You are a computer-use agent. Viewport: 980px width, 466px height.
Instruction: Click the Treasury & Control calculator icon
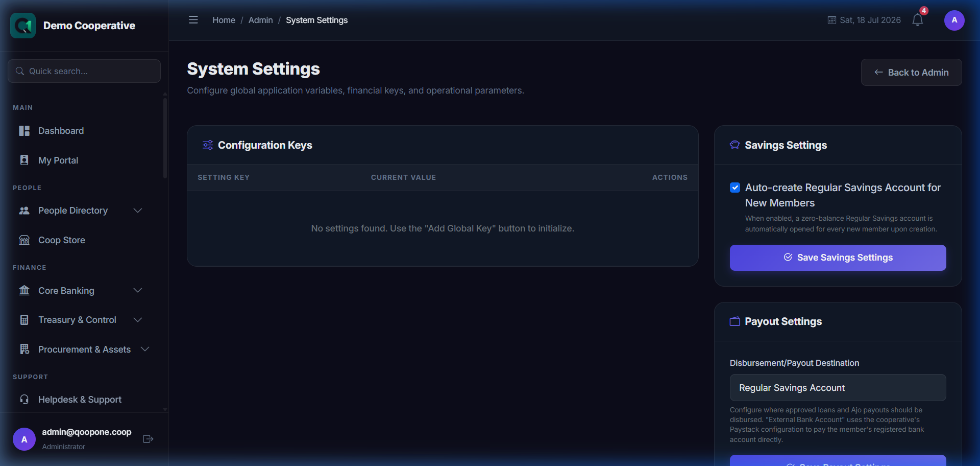click(x=24, y=320)
